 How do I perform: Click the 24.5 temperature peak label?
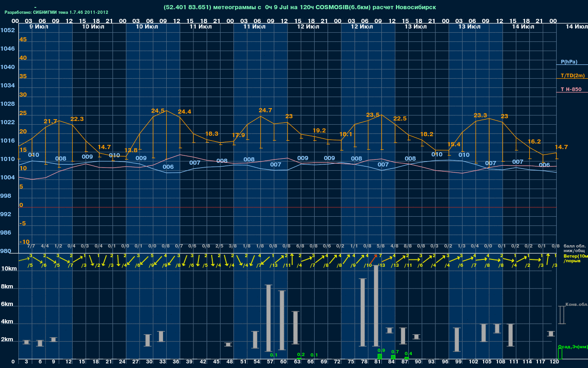point(158,111)
